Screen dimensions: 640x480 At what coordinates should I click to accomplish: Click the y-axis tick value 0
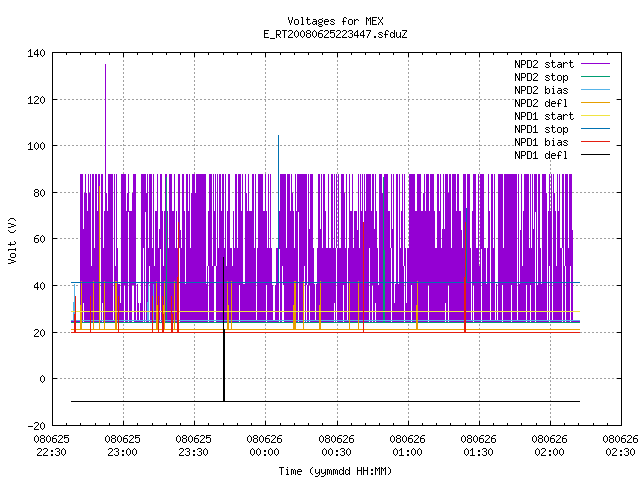click(x=42, y=380)
